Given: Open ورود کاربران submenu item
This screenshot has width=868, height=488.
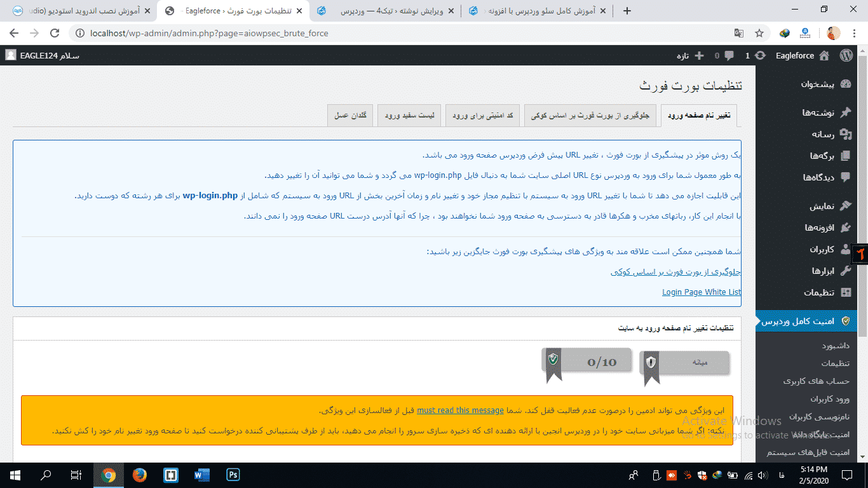Looking at the screenshot, I should (x=830, y=399).
